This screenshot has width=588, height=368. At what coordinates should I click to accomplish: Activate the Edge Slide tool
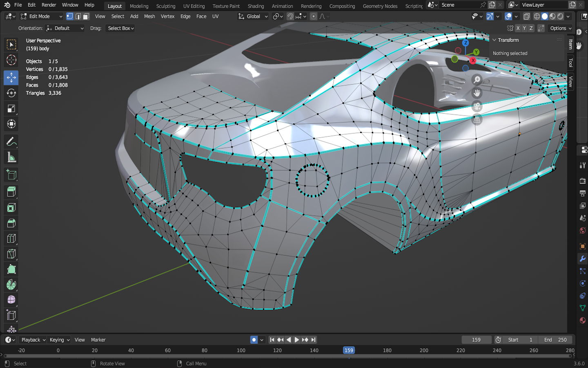tap(11, 316)
